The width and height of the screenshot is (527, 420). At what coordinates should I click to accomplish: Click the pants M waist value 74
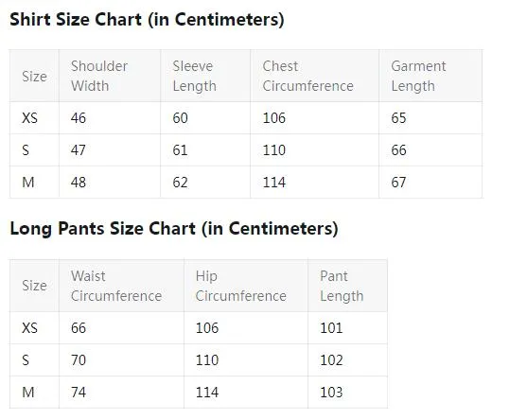(x=79, y=393)
